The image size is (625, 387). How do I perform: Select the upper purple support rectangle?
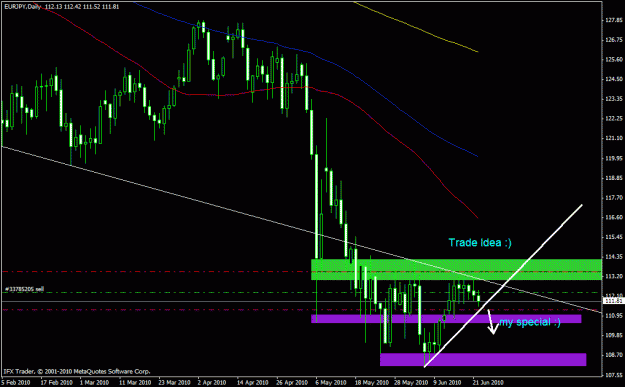446,318
